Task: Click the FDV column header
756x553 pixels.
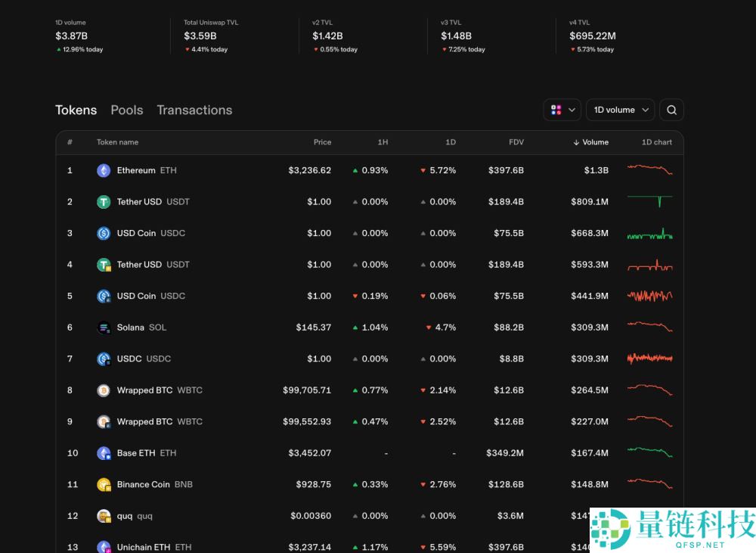Action: [516, 142]
